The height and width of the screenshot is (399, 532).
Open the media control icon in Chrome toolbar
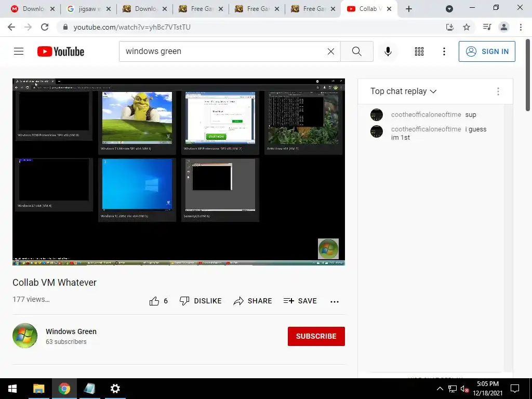[x=487, y=27]
